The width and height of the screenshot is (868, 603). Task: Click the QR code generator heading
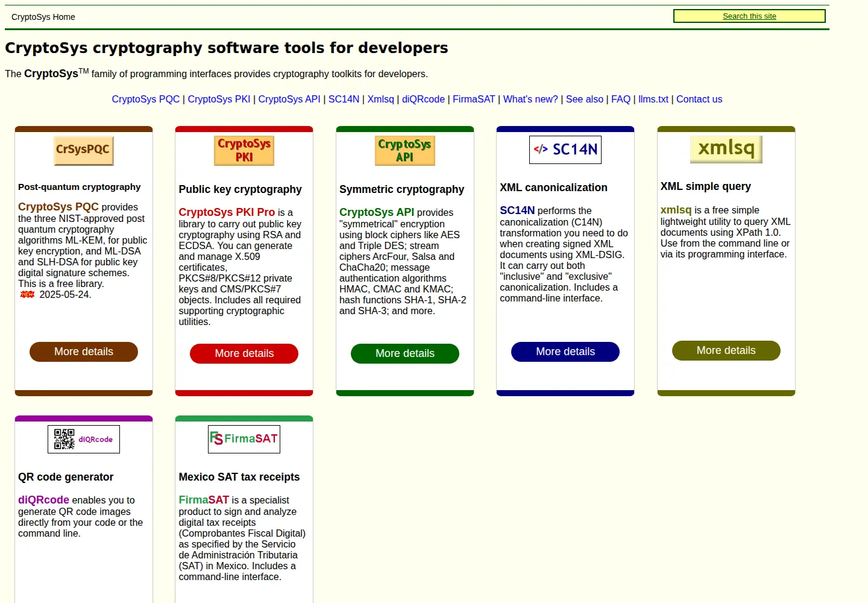tap(66, 477)
